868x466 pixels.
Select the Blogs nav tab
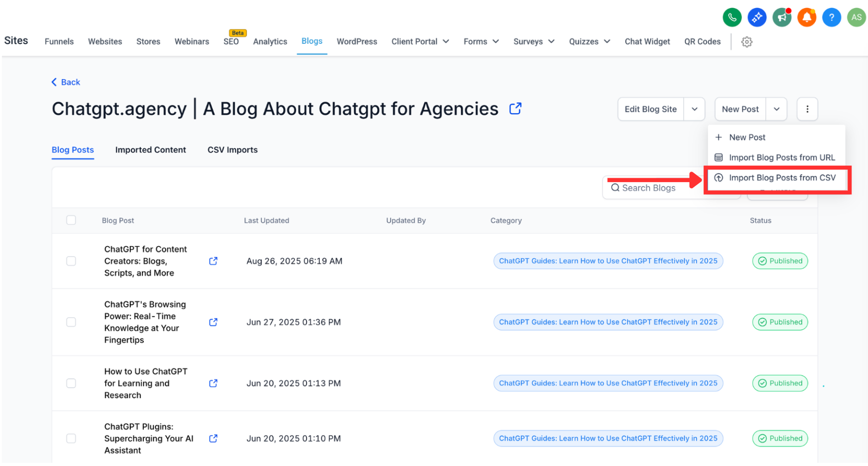[312, 41]
